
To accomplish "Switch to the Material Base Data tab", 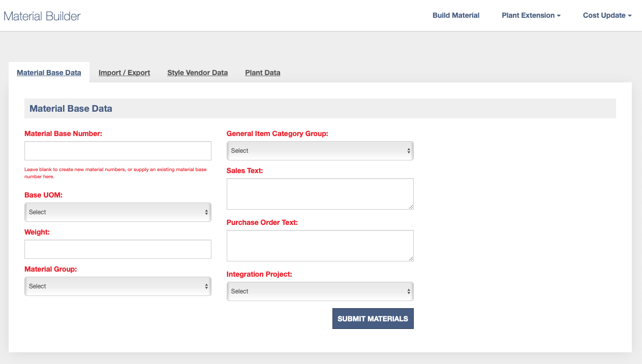I will click(x=49, y=73).
